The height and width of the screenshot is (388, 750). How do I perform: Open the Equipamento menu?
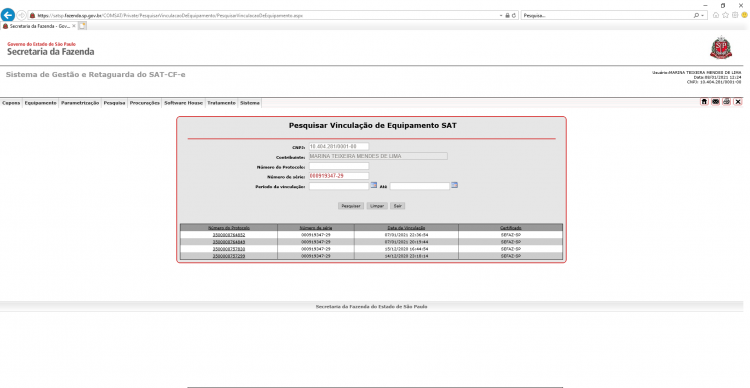[41, 103]
